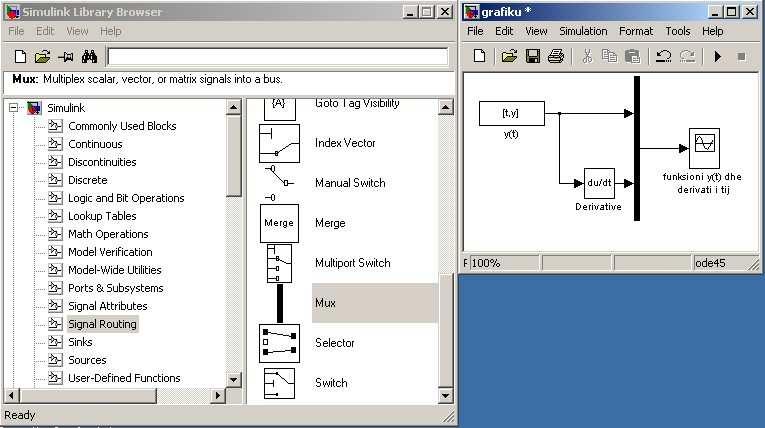Click tree pane horizontal scroll right arrow
The image size is (765, 428).
point(218,395)
